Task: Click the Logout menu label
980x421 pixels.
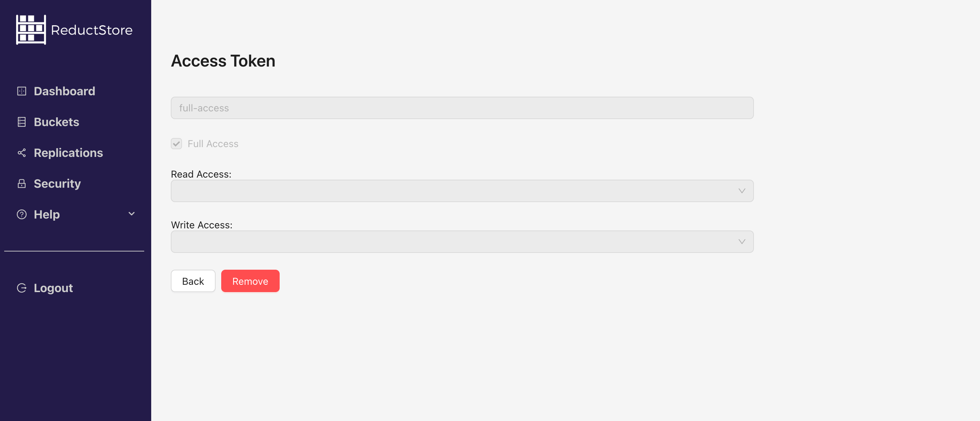Action: coord(53,288)
